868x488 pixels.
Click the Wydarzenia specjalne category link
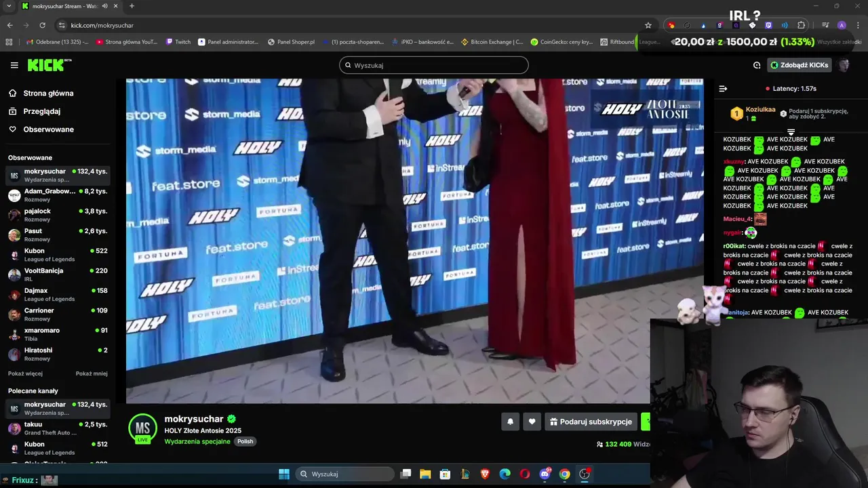click(x=197, y=441)
